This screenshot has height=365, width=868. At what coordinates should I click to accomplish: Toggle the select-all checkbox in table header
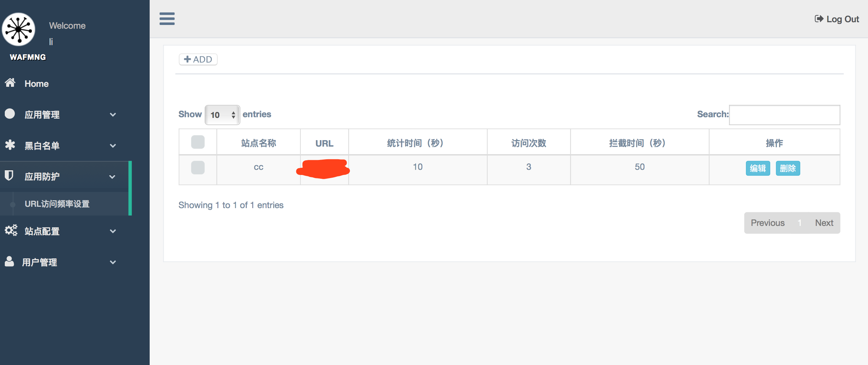[198, 142]
